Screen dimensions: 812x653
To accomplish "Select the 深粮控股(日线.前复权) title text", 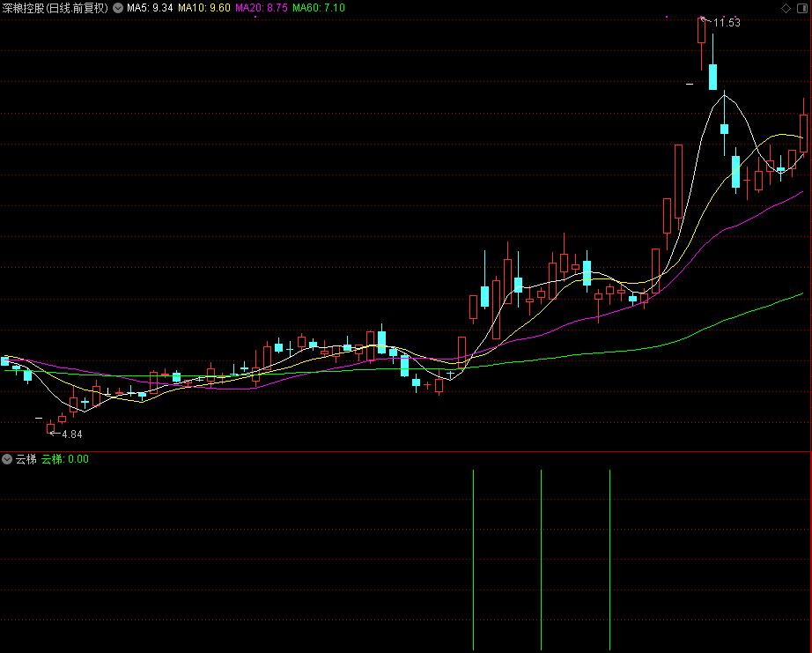I will (55, 8).
